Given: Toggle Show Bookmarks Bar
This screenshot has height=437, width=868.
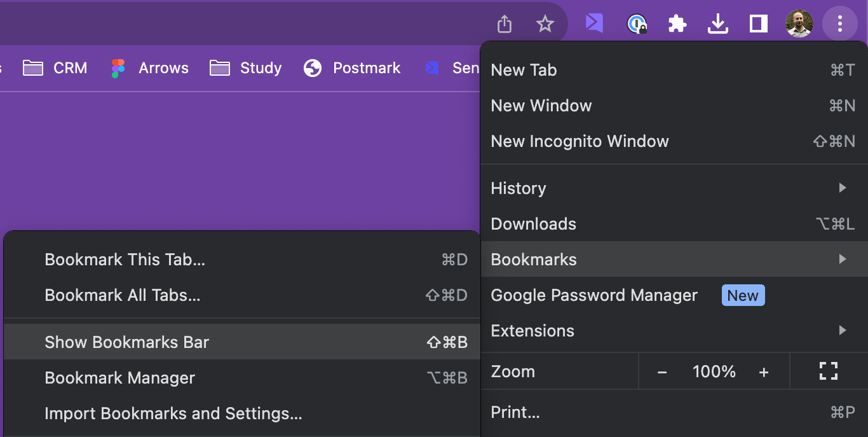Looking at the screenshot, I should (x=242, y=342).
